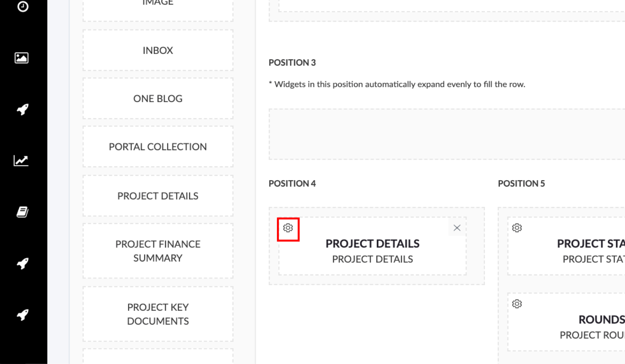The height and width of the screenshot is (364, 625).
Task: Select the INBOX widget tile
Action: 158,50
